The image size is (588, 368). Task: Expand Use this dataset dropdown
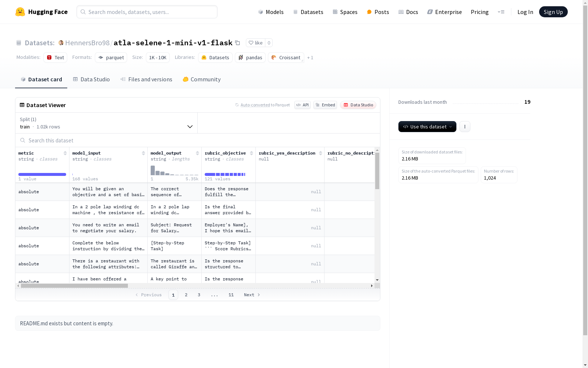pyautogui.click(x=427, y=127)
